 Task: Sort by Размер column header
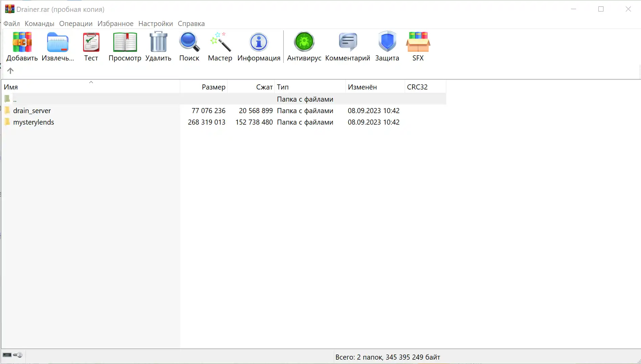pyautogui.click(x=204, y=87)
